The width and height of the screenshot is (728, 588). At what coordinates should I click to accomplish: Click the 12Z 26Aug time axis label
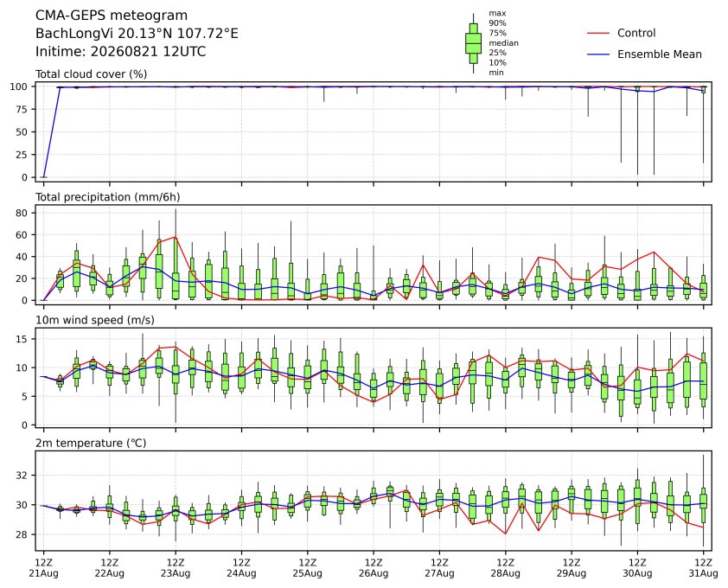coord(374,567)
